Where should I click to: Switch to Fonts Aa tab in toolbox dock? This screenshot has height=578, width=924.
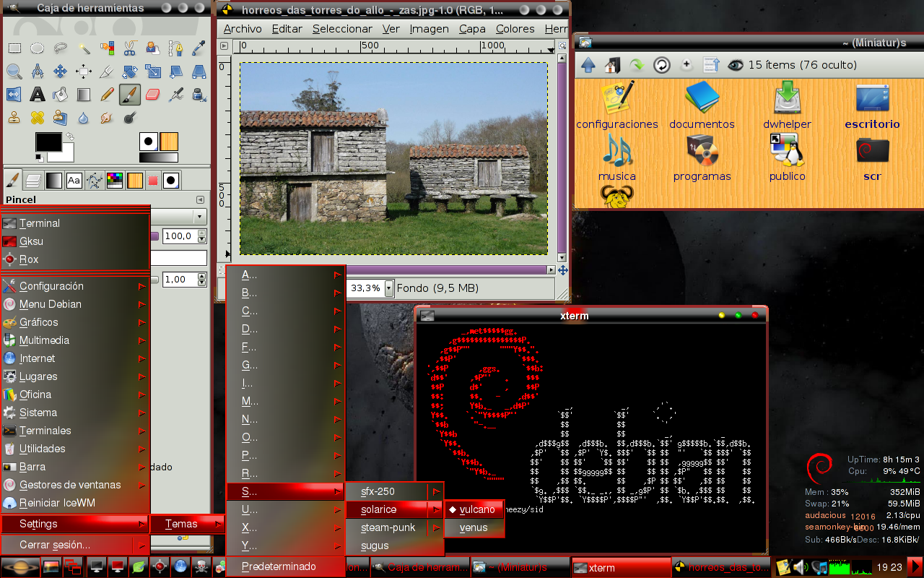pos(74,180)
